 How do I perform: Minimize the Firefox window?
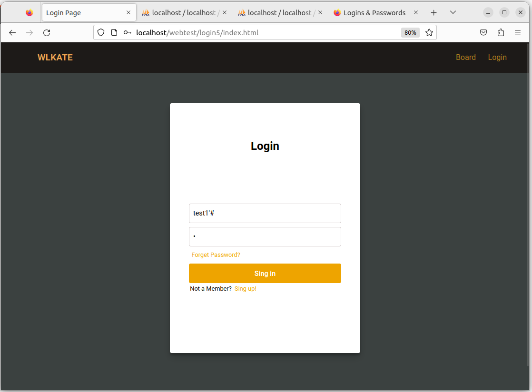pyautogui.click(x=488, y=12)
